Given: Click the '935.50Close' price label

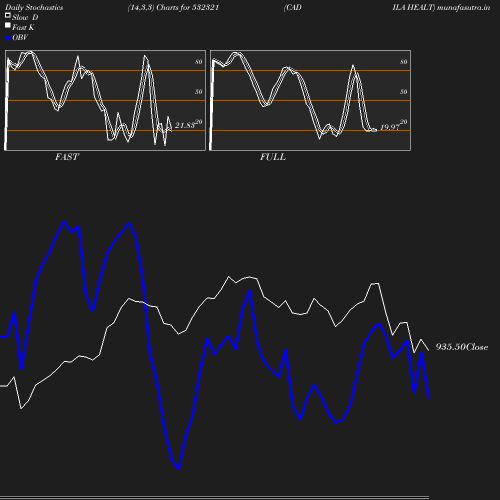Looking at the screenshot, I should pyautogui.click(x=462, y=347).
